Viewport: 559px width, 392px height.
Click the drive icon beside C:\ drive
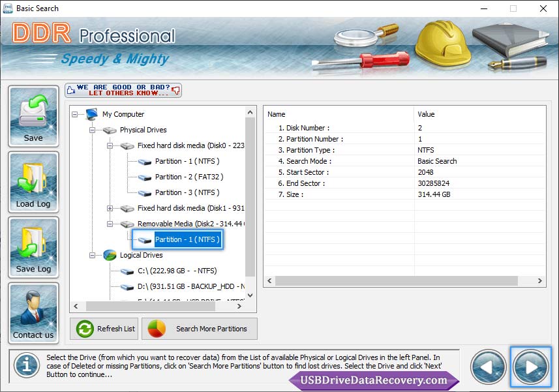click(127, 271)
